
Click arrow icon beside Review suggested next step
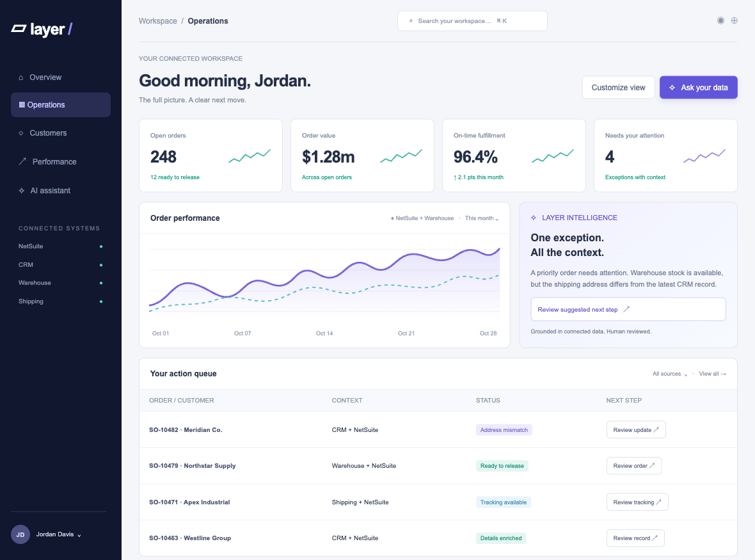[626, 309]
